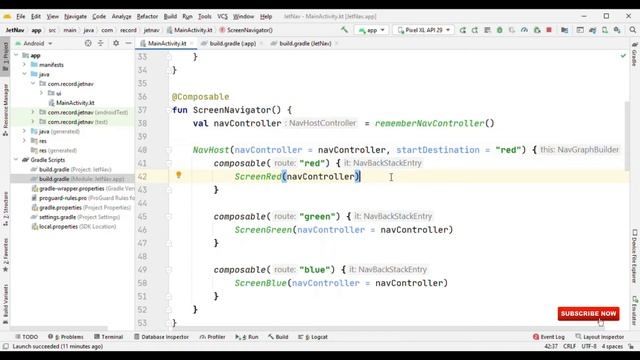Click Sync Project with Gradle Files icon
The height and width of the screenshot is (360, 640).
592,30
